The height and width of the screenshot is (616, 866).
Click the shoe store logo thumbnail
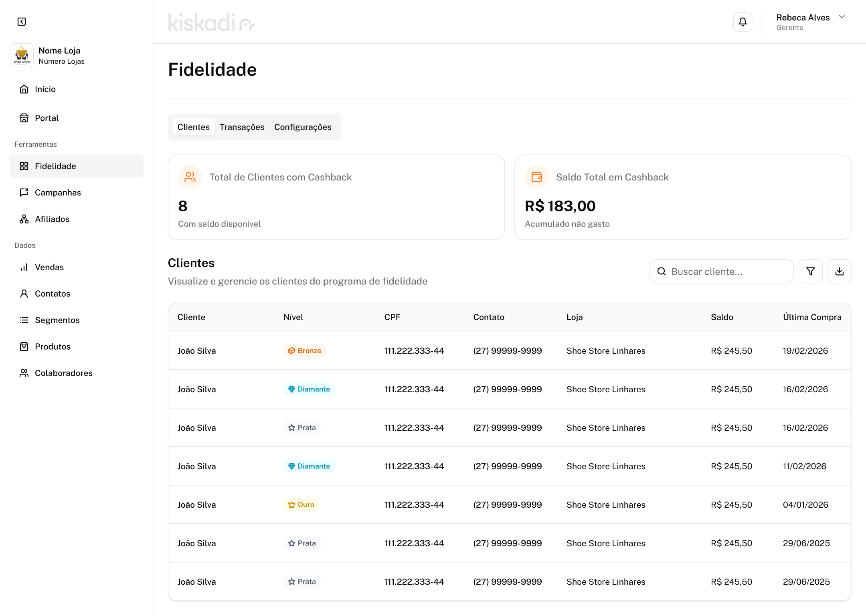(22, 55)
